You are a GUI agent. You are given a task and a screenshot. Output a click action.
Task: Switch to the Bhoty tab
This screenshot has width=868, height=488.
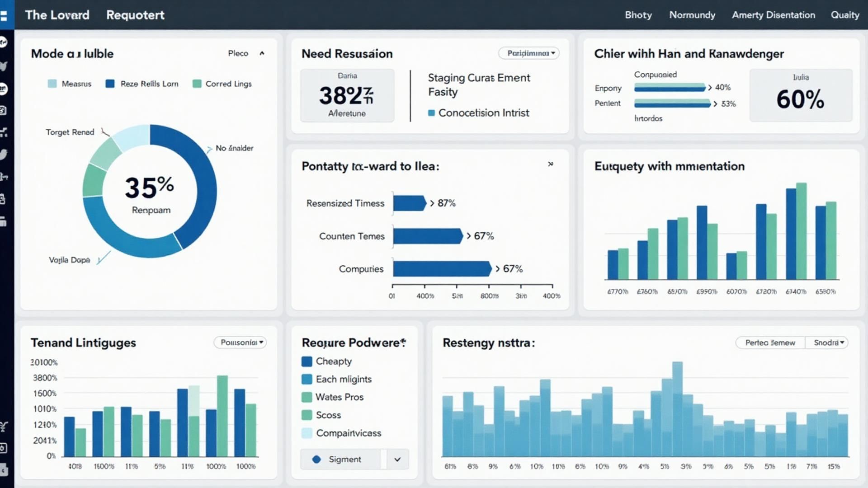pos(638,15)
